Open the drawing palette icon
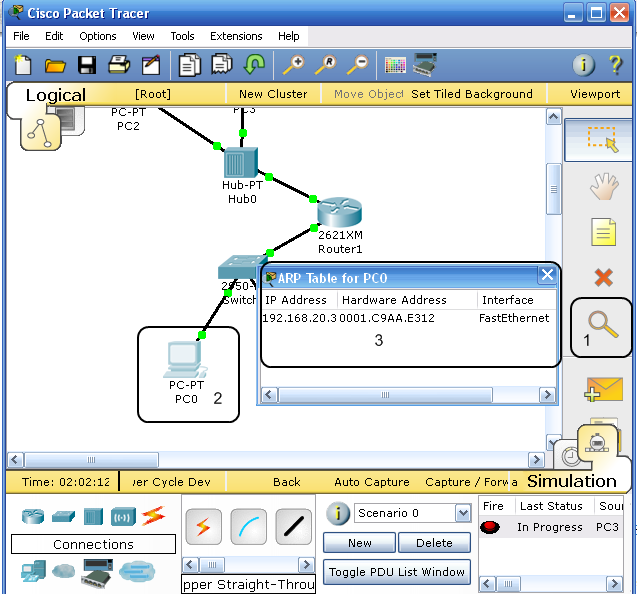Image resolution: width=637 pixels, height=594 pixels. 395,65
